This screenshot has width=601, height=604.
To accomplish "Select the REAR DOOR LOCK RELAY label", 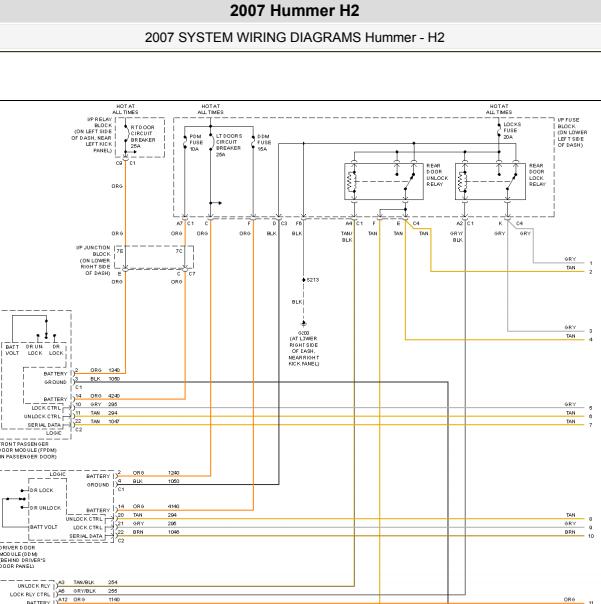I will coord(537,175).
